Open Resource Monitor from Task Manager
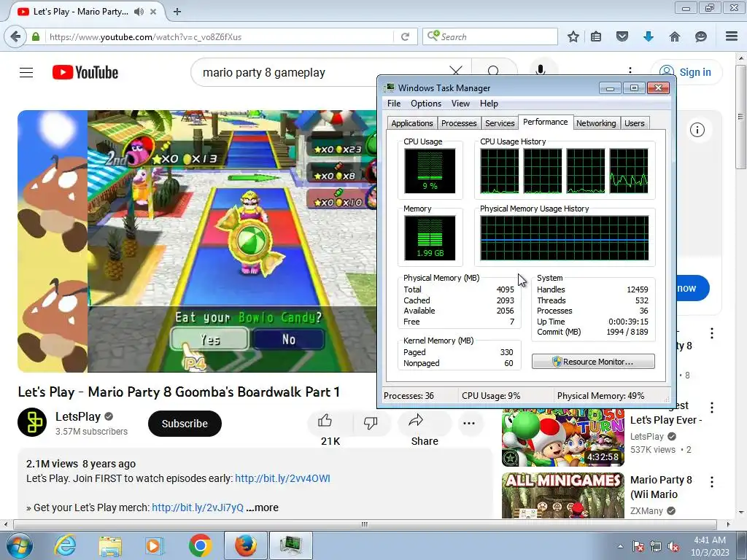Viewport: 747px width, 560px height. [593, 362]
